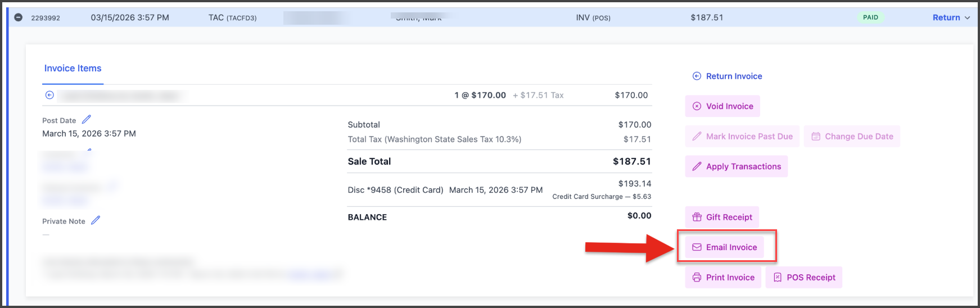The image size is (980, 308).
Task: Click Mark Invoice Past Due
Action: tap(742, 137)
